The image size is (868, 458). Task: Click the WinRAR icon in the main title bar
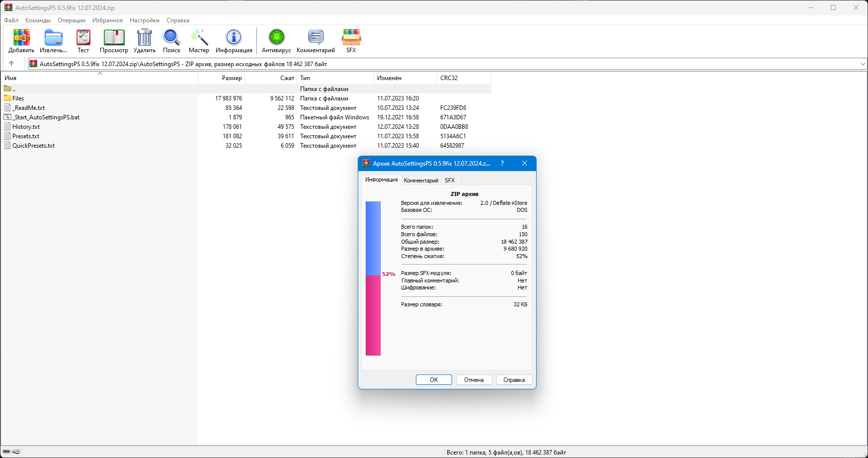pyautogui.click(x=8, y=7)
